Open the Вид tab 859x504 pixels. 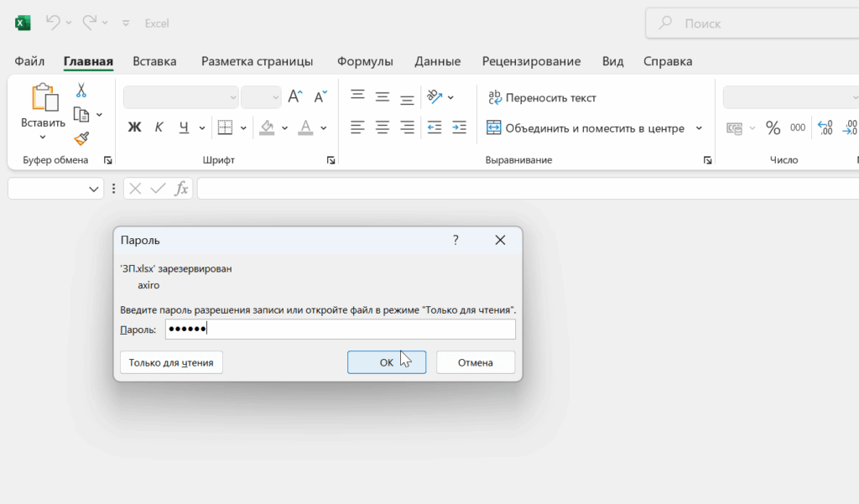click(612, 61)
